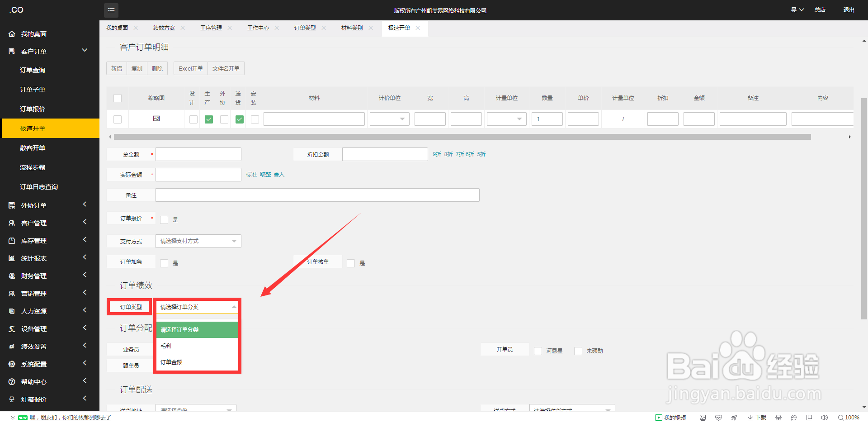Click the NEW news badge in the status bar
This screenshot has height=423, width=868.
23,418
